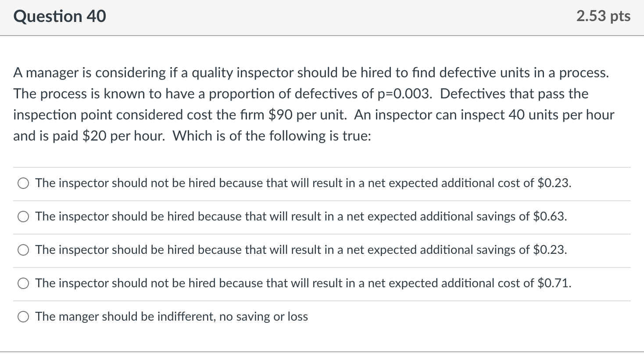Click the 2.53 pts label
Viewport: 644px width, 354px height.
[603, 16]
